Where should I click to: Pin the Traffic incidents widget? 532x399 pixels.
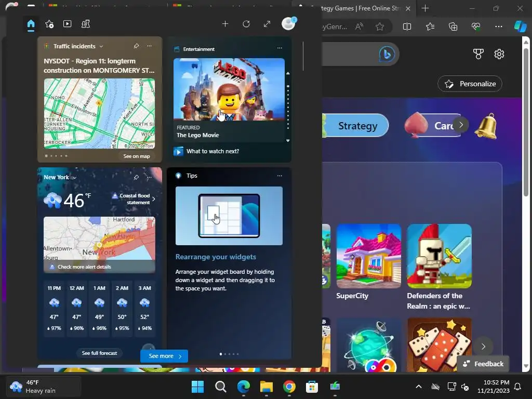[x=136, y=46]
